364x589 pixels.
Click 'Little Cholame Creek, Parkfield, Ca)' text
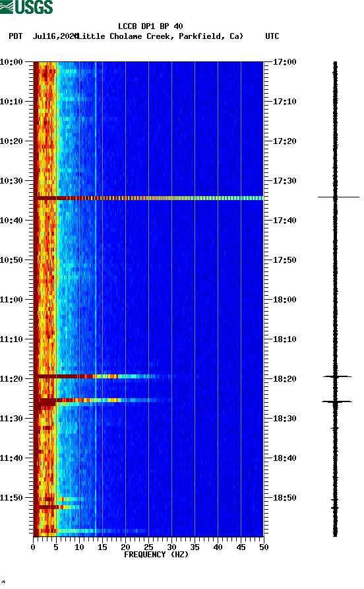160,36
